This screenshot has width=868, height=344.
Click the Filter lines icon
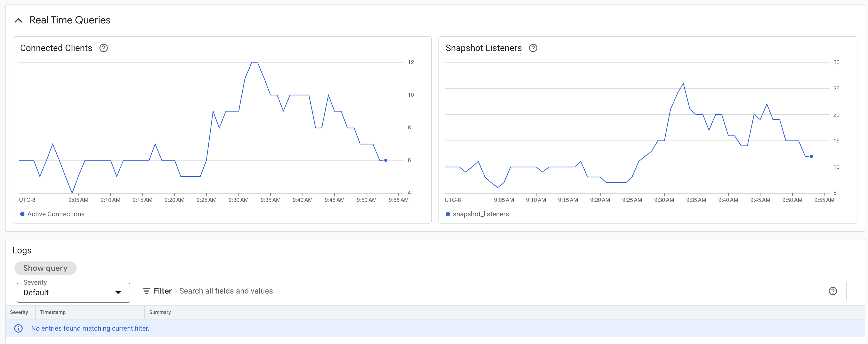point(146,291)
